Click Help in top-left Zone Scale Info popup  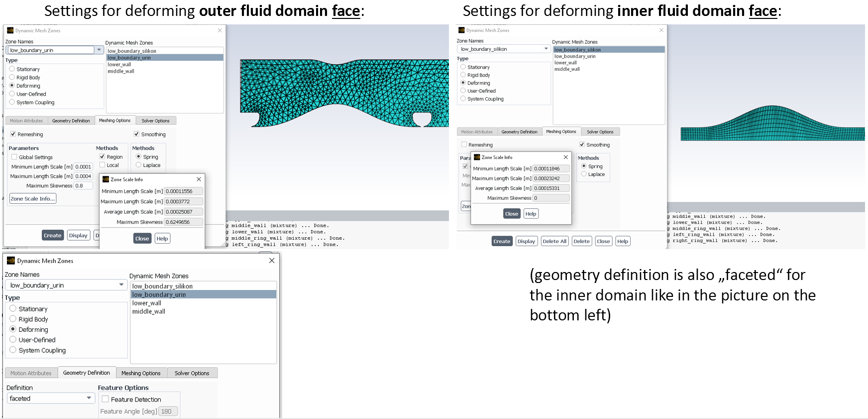pos(162,238)
